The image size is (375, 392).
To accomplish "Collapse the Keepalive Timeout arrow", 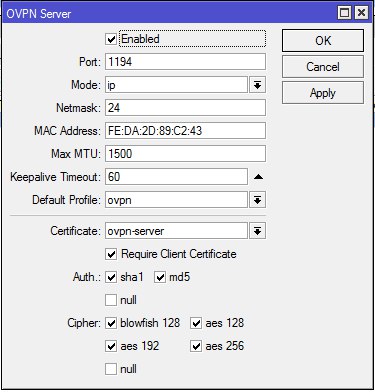I will 258,177.
